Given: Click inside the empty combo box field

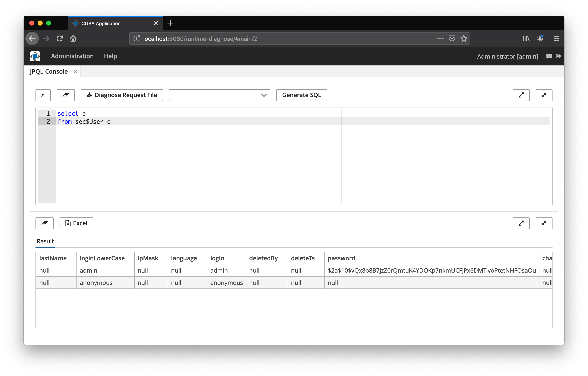Looking at the screenshot, I should (x=213, y=95).
